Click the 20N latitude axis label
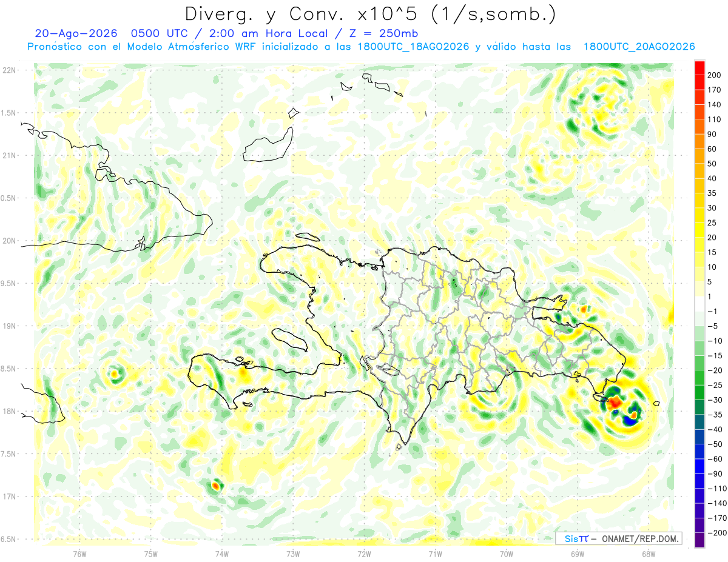The image size is (728, 562). (x=9, y=241)
